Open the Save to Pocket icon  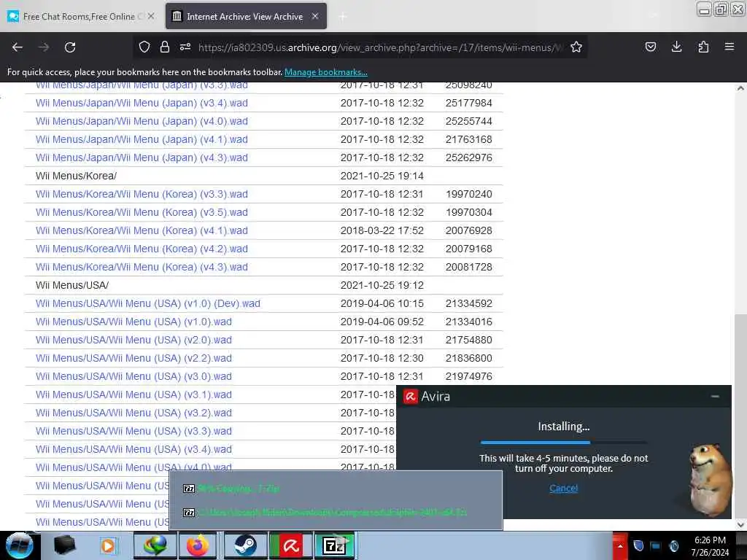[x=650, y=47]
